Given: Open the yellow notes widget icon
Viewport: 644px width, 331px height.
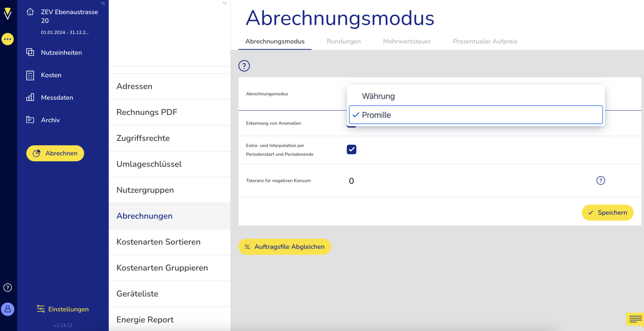Looking at the screenshot, I should point(635,319).
